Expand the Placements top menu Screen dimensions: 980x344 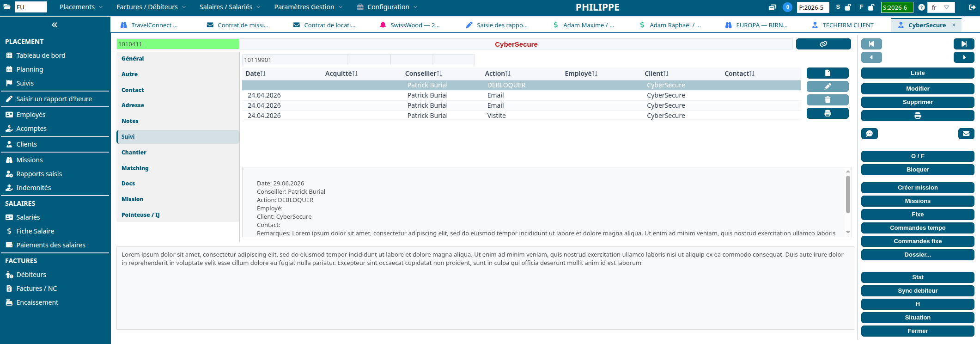point(81,7)
